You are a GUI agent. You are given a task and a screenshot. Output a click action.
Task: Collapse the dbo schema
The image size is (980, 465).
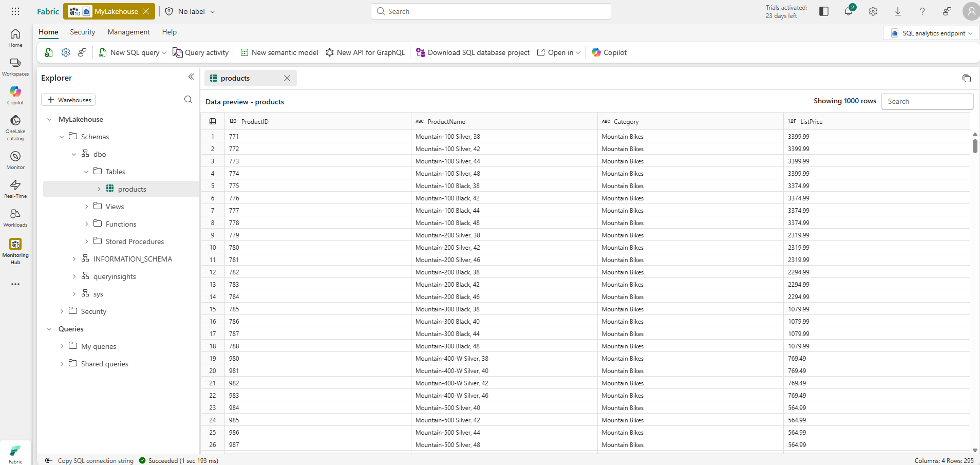click(74, 154)
